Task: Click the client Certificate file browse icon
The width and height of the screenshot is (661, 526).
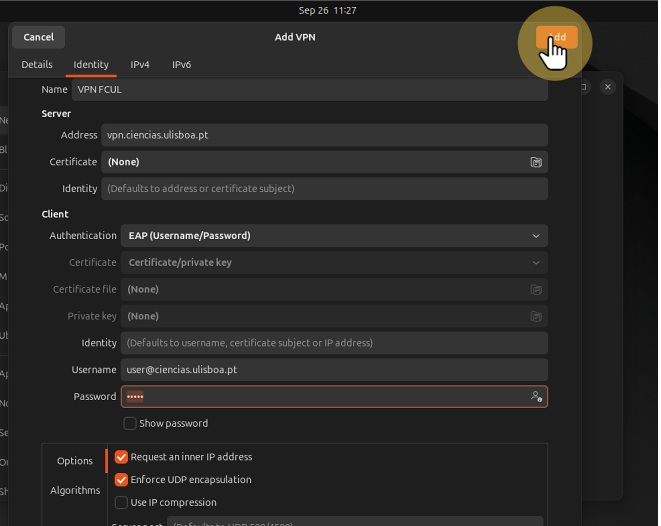Action: pyautogui.click(x=536, y=289)
